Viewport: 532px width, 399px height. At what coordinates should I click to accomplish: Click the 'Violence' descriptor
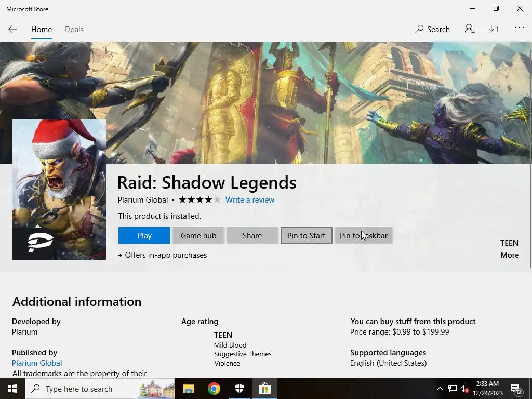(227, 363)
